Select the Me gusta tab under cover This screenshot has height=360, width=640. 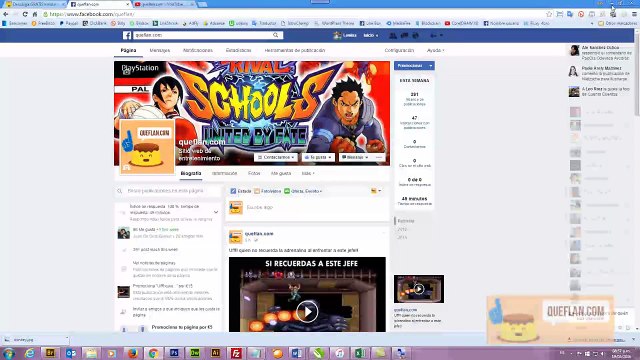point(281,173)
